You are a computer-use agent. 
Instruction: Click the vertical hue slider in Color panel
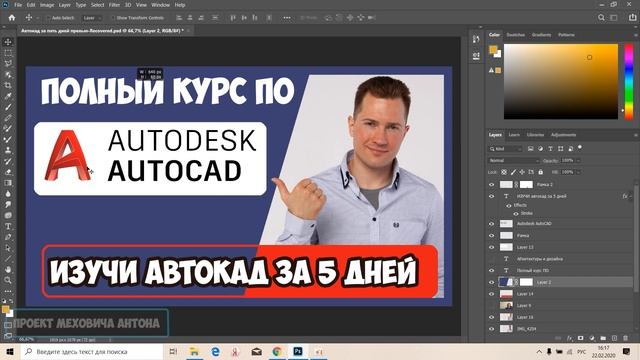pyautogui.click(x=629, y=82)
